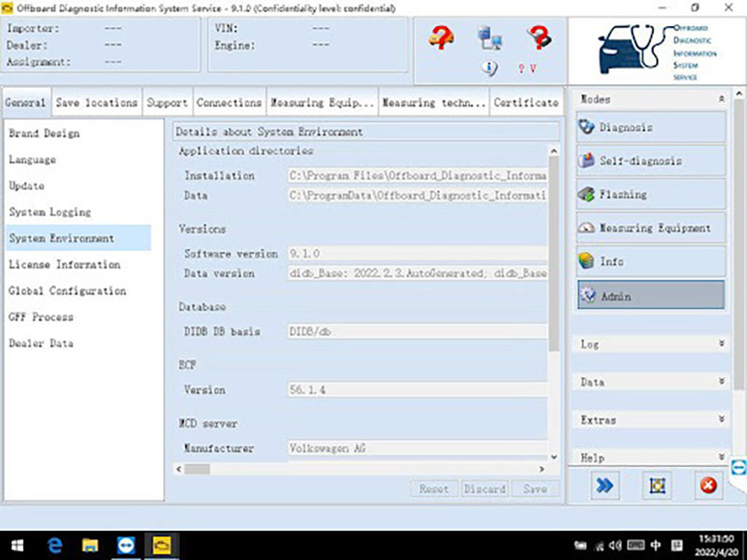The image size is (747, 560).
Task: Select System Environment in the list
Action: [x=78, y=238]
